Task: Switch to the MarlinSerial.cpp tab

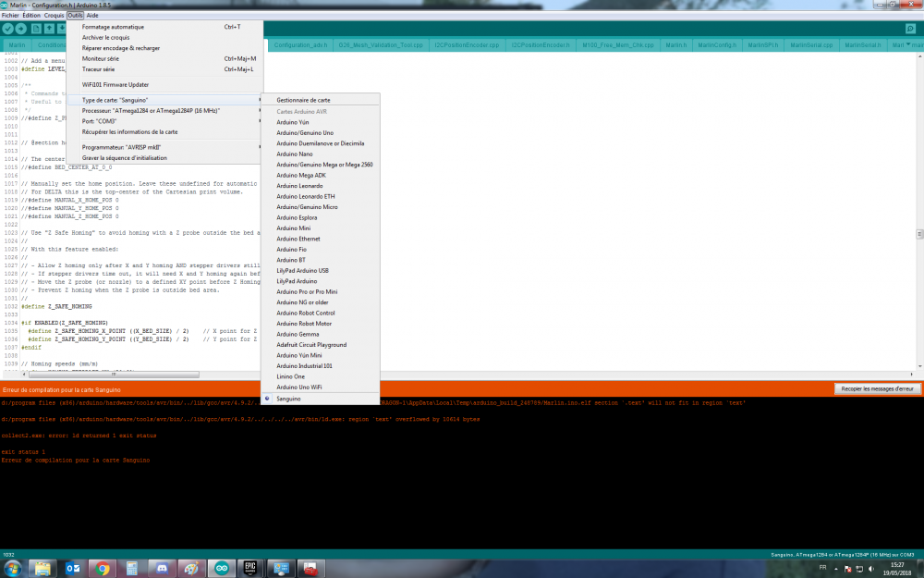Action: [x=811, y=45]
